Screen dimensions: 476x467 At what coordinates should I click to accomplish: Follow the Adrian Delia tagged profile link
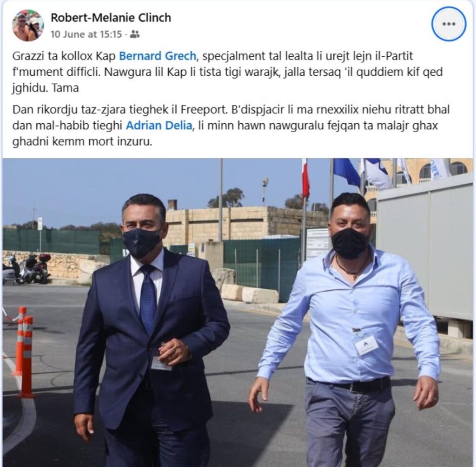click(159, 126)
